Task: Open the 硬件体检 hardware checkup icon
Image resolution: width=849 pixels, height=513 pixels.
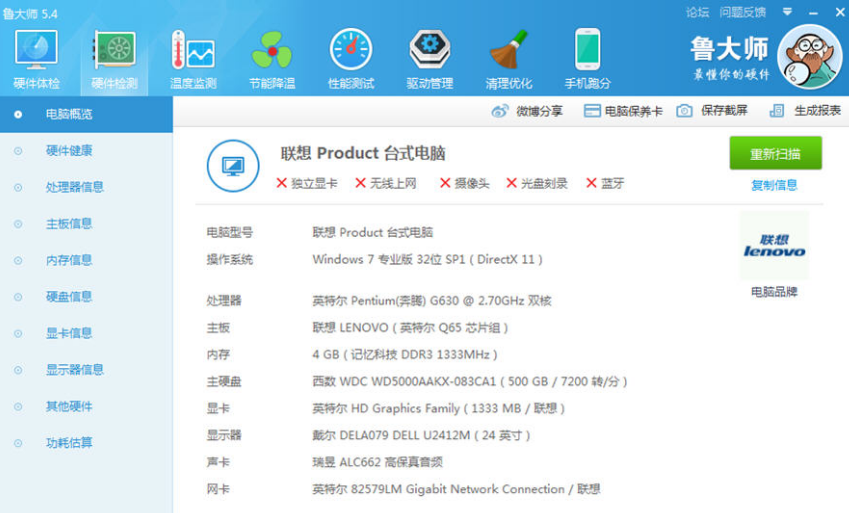Action: tap(36, 52)
